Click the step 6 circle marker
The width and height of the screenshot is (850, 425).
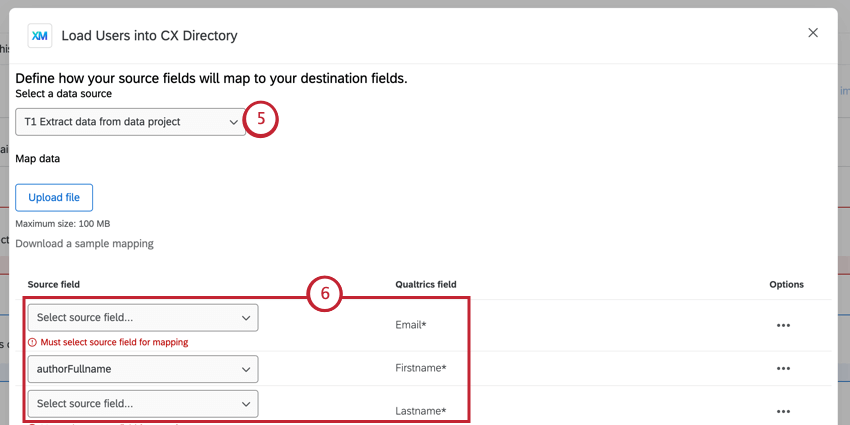(324, 294)
